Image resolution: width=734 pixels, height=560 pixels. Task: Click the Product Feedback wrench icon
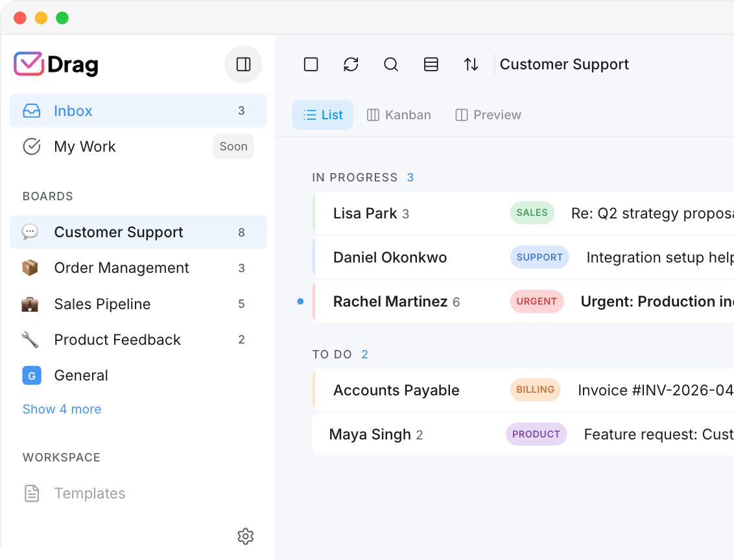[x=30, y=340]
